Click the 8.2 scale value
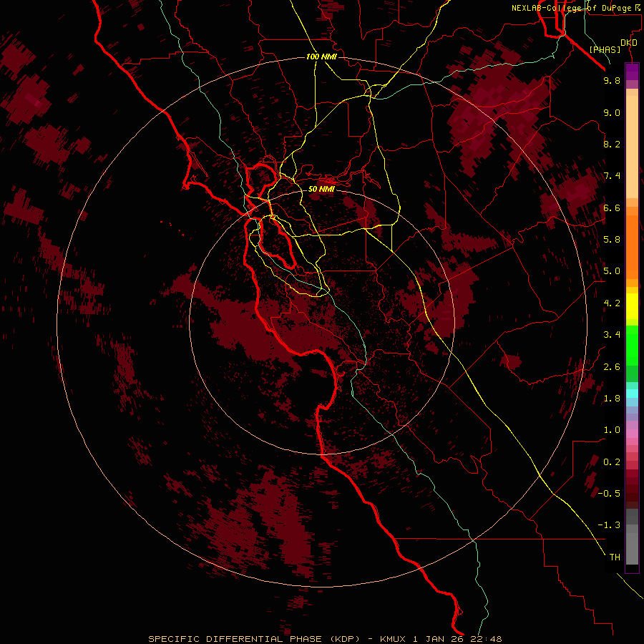 coord(612,144)
